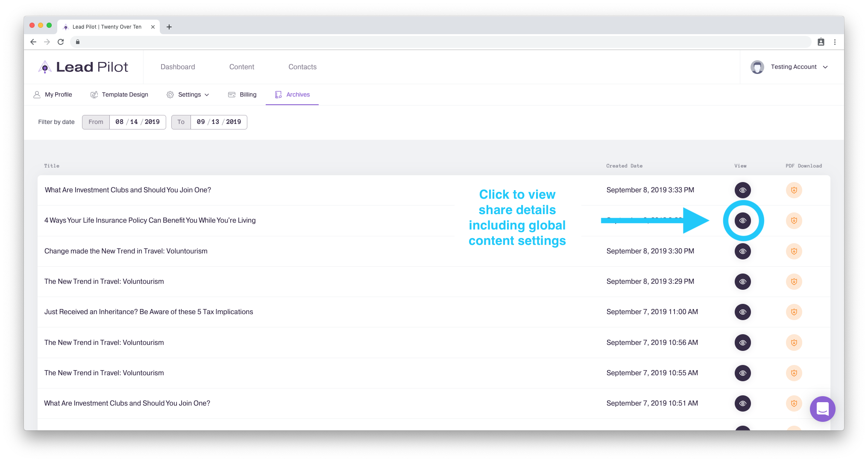Go to the Dashboard page
The width and height of the screenshot is (868, 462).
178,67
